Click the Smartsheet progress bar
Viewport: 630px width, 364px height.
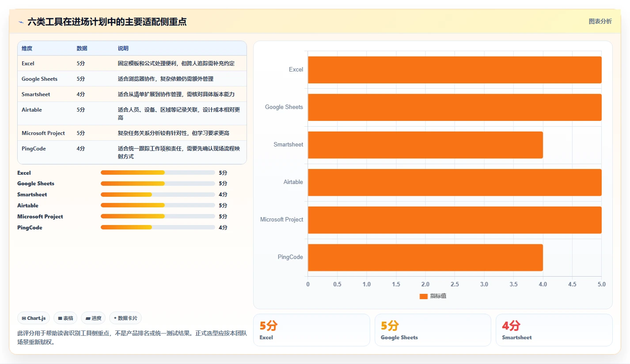click(x=158, y=195)
